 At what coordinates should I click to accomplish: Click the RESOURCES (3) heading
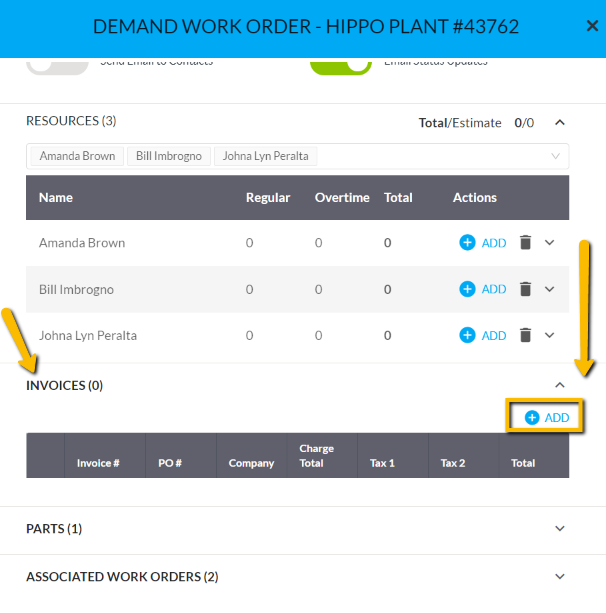(71, 121)
